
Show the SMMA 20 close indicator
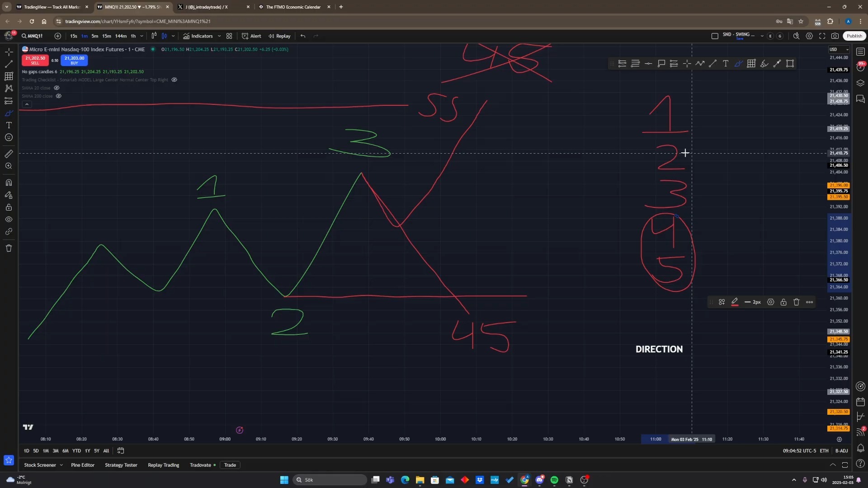(57, 88)
